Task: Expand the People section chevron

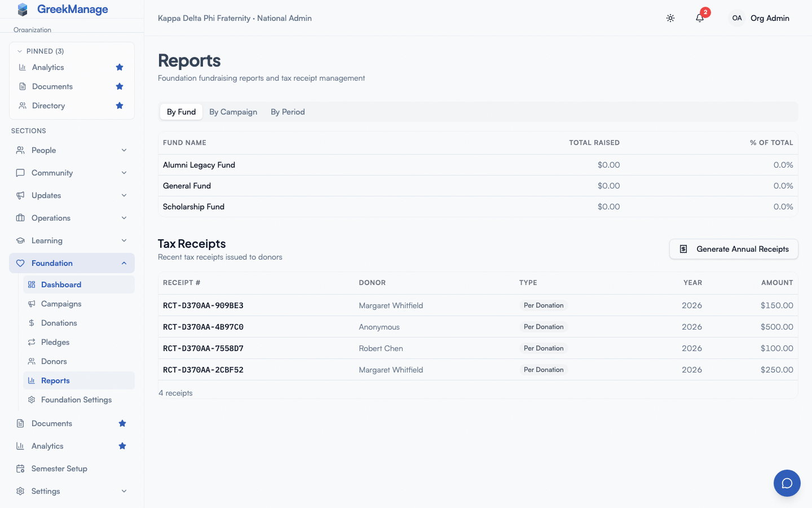Action: (x=124, y=150)
